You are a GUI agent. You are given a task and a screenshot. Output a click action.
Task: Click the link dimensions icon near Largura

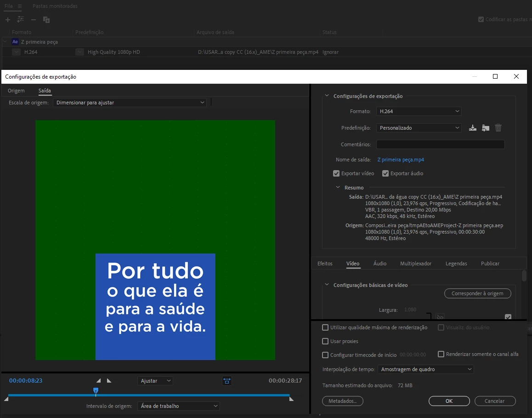coord(440,317)
